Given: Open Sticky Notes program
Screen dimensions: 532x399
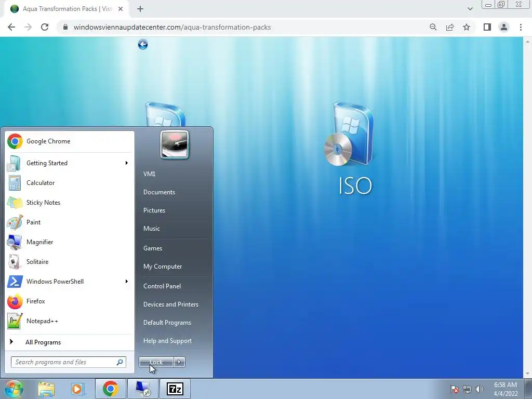Looking at the screenshot, I should pyautogui.click(x=70, y=203).
